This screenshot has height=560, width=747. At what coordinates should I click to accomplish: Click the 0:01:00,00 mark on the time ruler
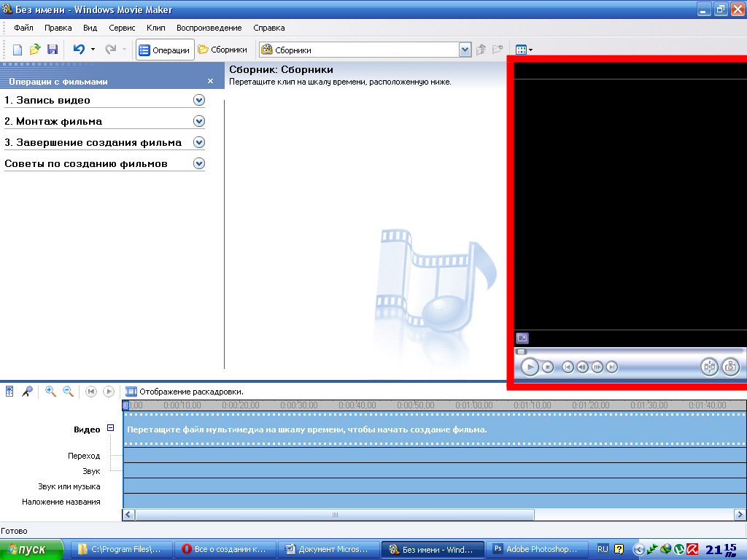(473, 405)
